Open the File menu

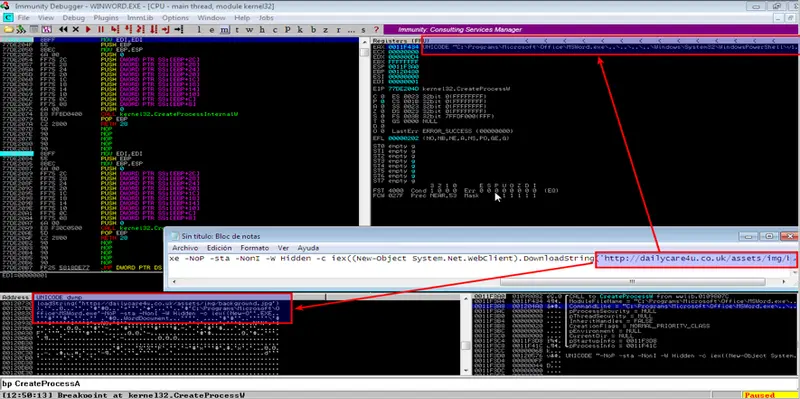pos(23,18)
